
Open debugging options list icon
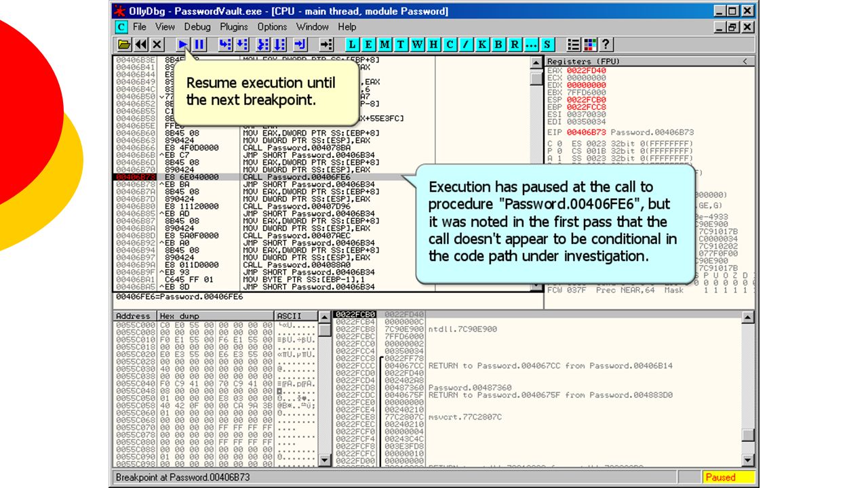coord(574,45)
